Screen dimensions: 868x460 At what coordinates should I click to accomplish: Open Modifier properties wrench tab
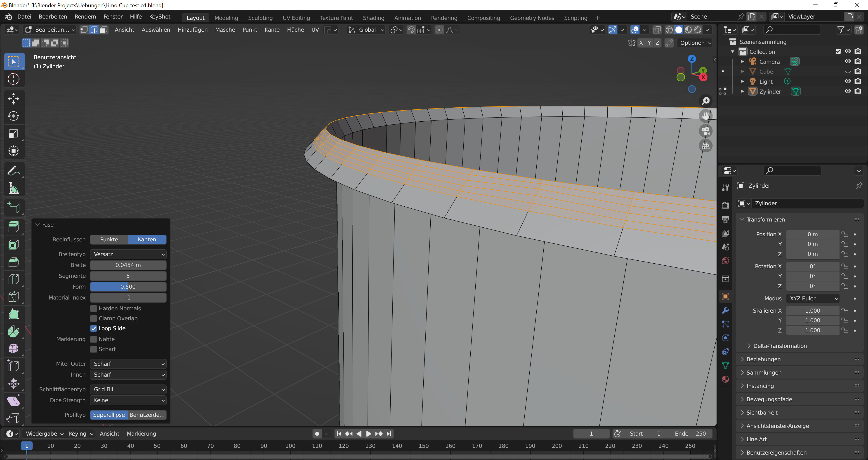coord(725,310)
